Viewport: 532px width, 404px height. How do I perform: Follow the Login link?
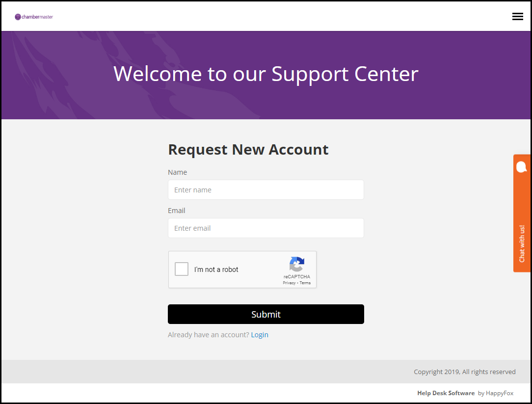pos(260,335)
